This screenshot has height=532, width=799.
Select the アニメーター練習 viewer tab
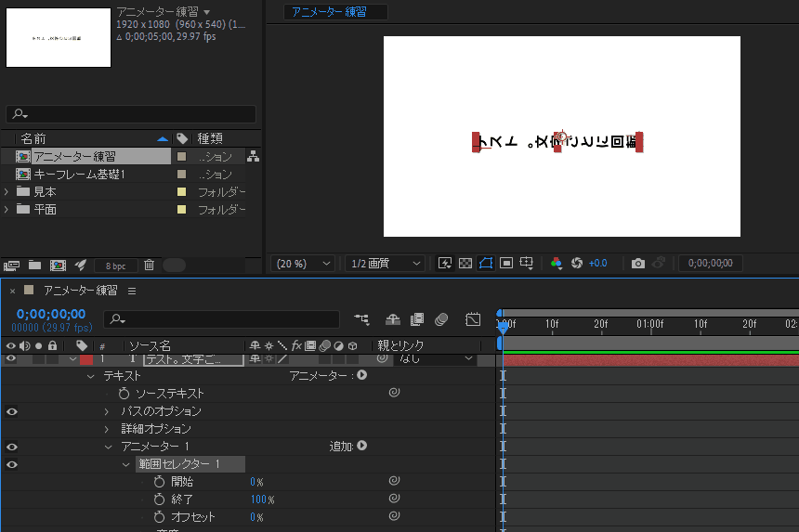[x=329, y=12]
